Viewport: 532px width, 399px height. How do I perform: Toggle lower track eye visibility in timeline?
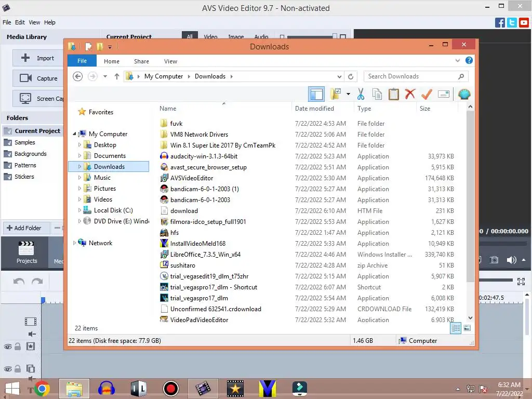tap(7, 369)
